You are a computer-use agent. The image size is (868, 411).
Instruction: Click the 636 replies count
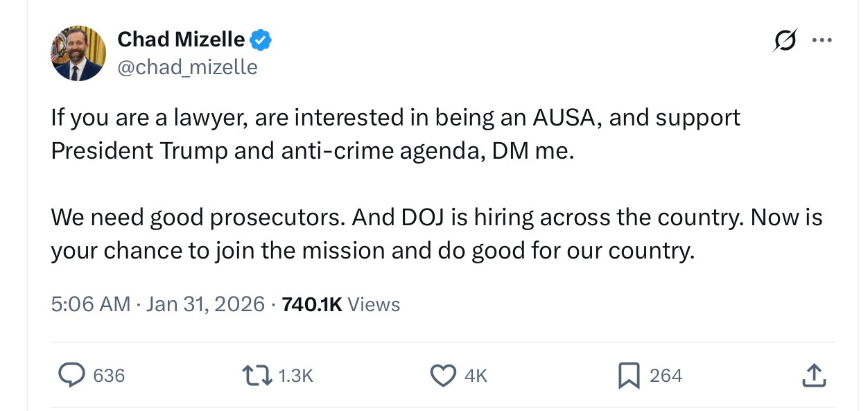[x=109, y=376]
